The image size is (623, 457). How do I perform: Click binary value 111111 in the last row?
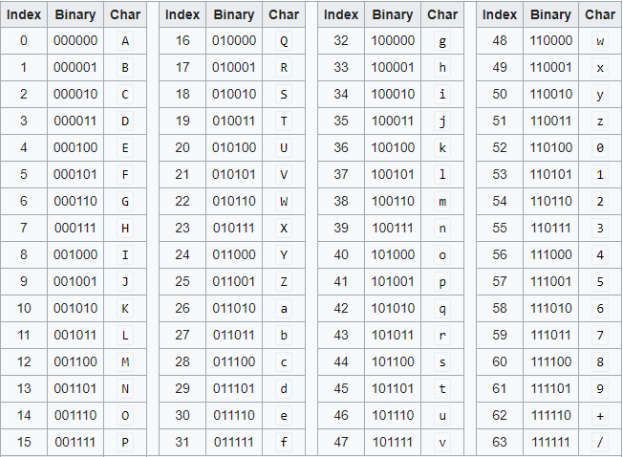coord(551,441)
